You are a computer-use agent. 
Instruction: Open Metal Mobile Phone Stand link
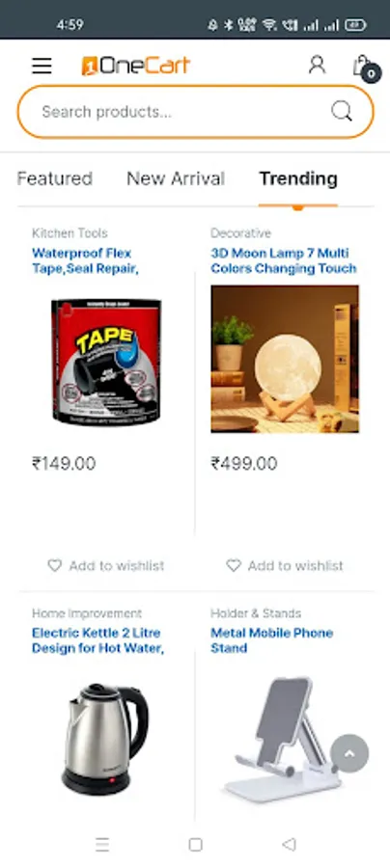(272, 640)
